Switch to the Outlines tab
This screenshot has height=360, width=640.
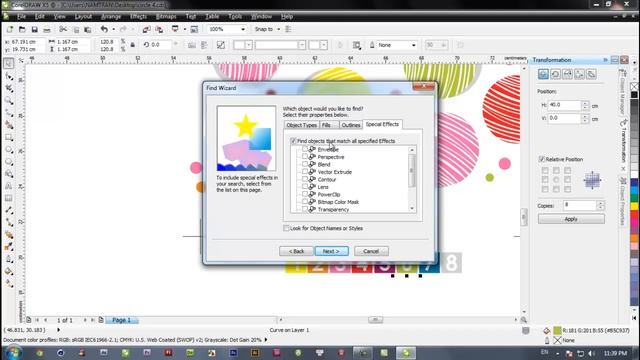tap(351, 125)
